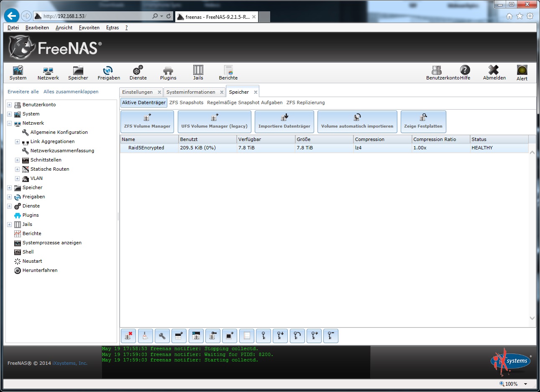Click the create snapshot black-square-plus icon

230,336
